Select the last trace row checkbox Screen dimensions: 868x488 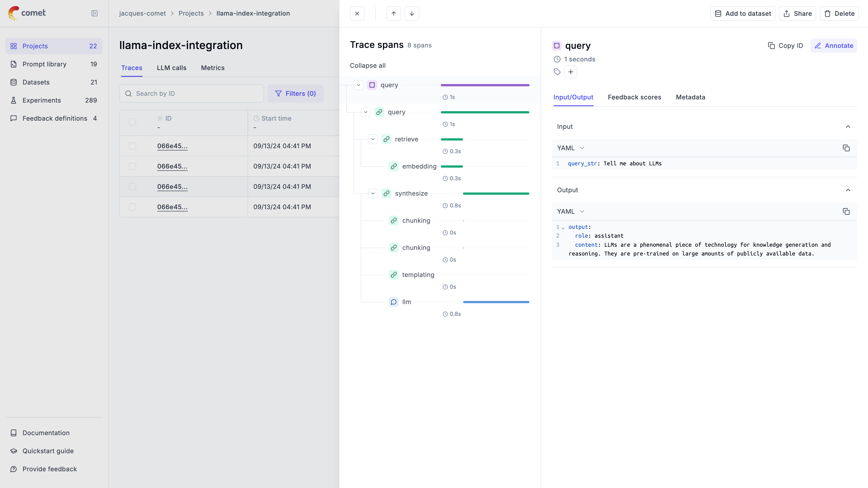point(132,207)
